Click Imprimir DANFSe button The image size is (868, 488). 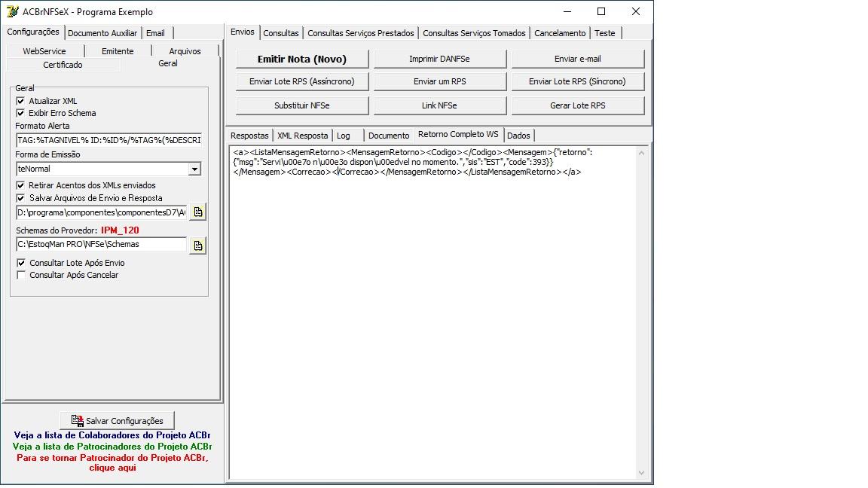click(439, 59)
